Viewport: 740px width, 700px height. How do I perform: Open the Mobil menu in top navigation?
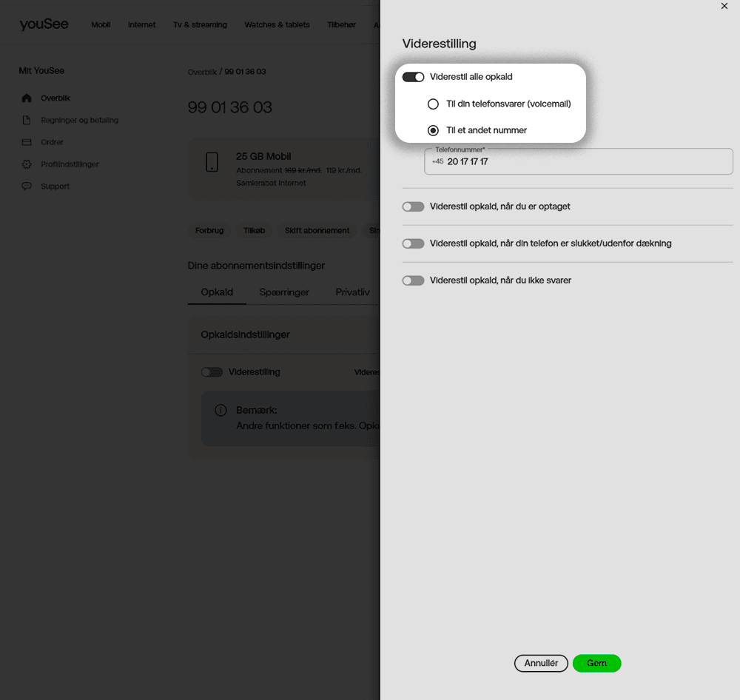coord(101,25)
